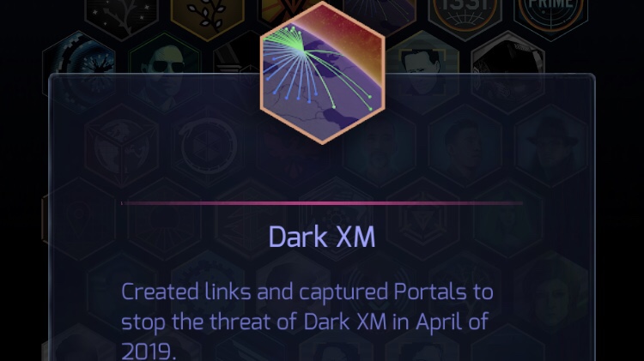Select the dark striped badge left of Dark XM

[236, 74]
